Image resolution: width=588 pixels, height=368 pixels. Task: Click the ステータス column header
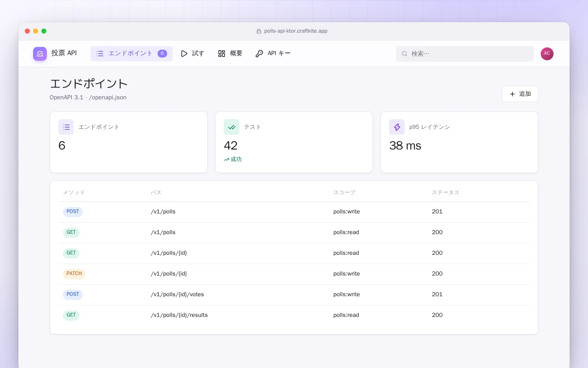pyautogui.click(x=446, y=192)
